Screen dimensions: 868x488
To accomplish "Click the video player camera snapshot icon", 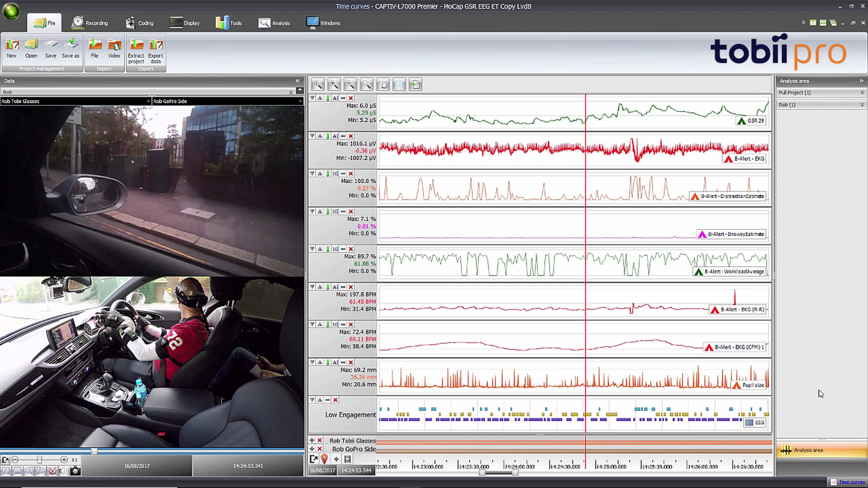I will click(x=75, y=471).
